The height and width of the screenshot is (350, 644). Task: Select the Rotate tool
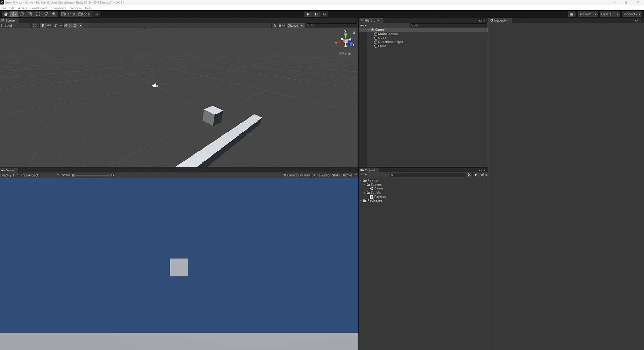pyautogui.click(x=21, y=14)
